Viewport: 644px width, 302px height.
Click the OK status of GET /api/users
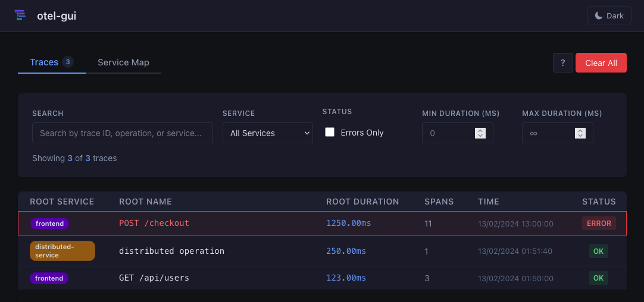click(598, 278)
